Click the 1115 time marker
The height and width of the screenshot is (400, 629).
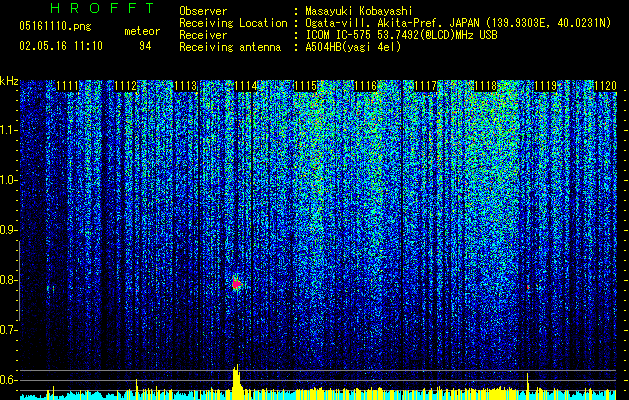(306, 86)
